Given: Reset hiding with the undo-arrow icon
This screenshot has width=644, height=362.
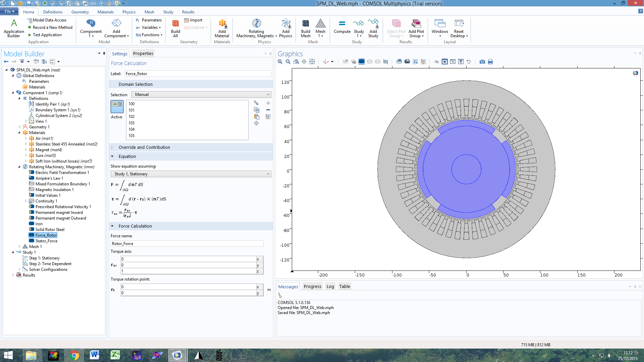Looking at the screenshot, I should coord(469,62).
